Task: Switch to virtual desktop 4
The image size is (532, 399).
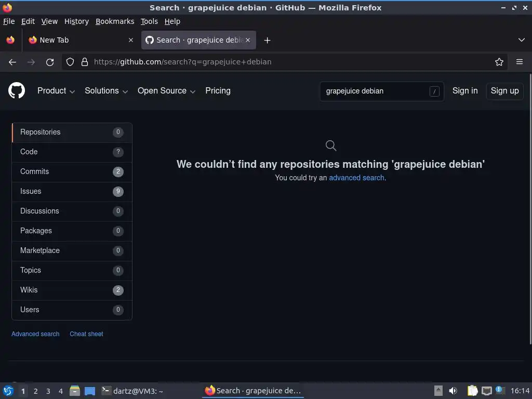Action: (61, 391)
